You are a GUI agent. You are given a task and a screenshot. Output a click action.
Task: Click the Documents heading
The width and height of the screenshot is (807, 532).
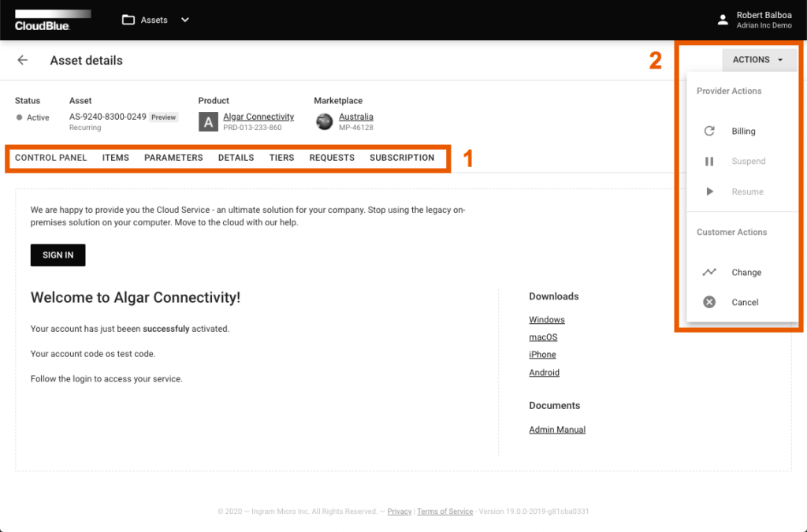tap(554, 405)
